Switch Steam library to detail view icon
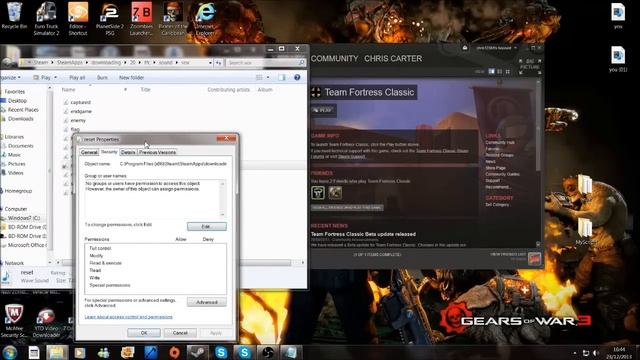Screen dimensions: 640x360 [491, 71]
